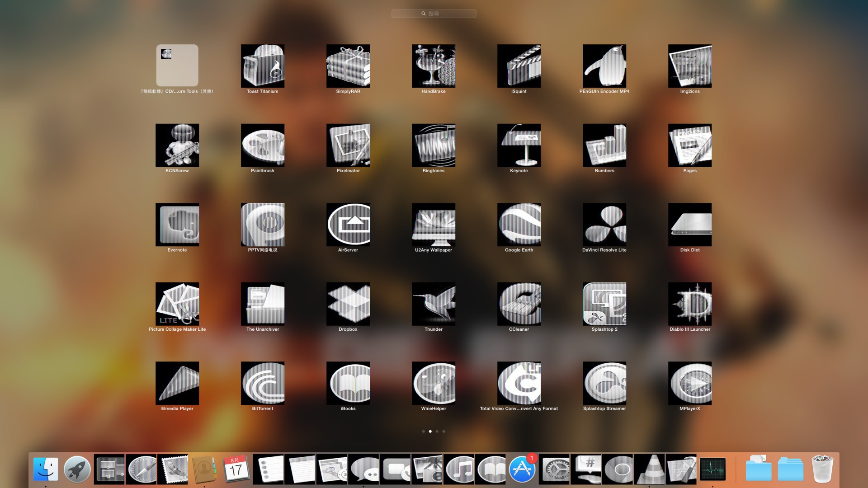
Task: Launch Disk Diet
Action: (690, 225)
